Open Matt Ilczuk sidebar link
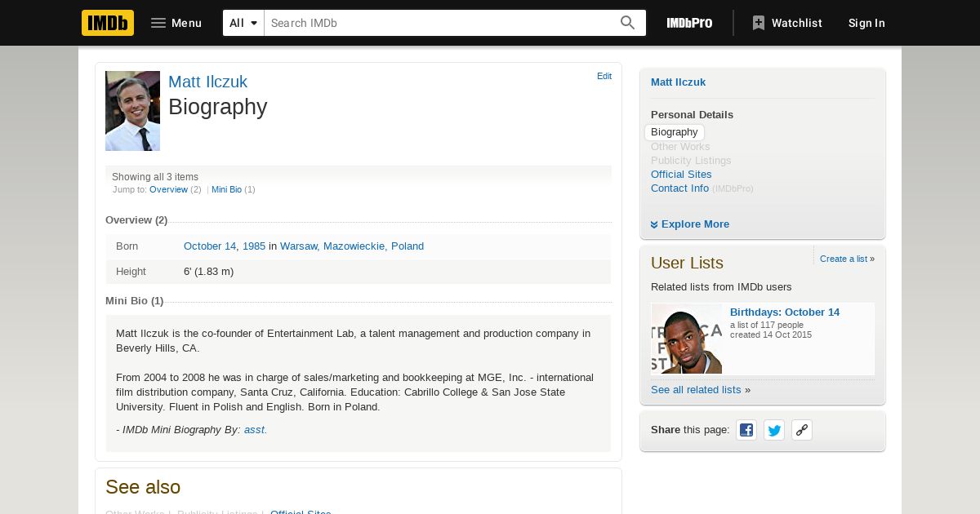 pyautogui.click(x=678, y=82)
